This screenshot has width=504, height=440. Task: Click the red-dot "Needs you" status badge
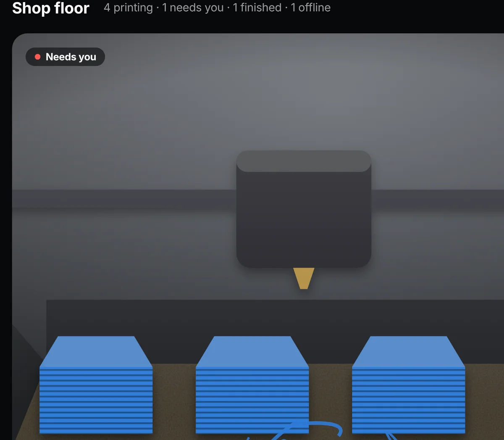pyautogui.click(x=65, y=57)
